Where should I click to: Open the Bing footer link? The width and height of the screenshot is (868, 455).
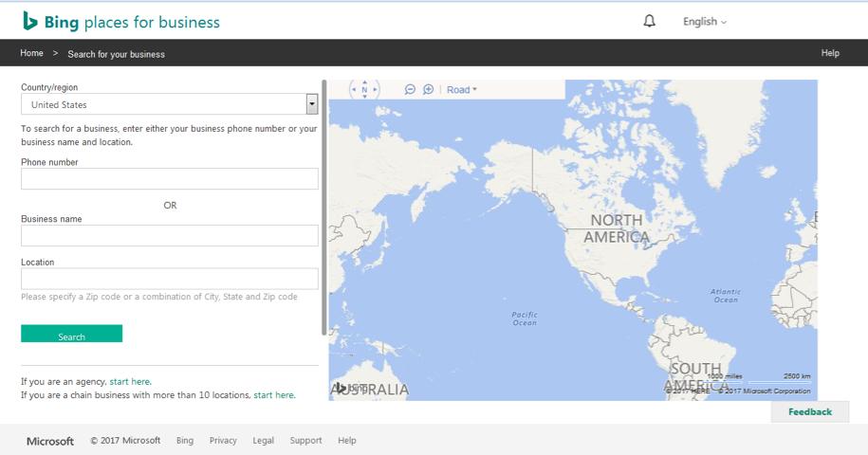coord(185,441)
